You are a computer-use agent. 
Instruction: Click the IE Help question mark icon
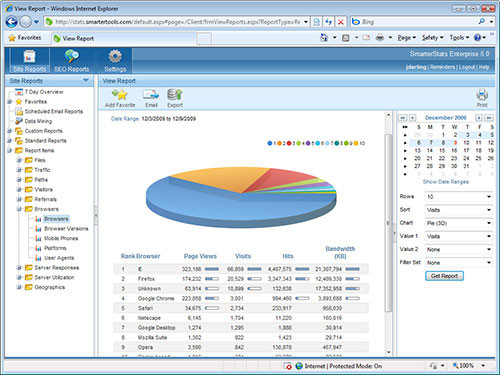click(477, 38)
